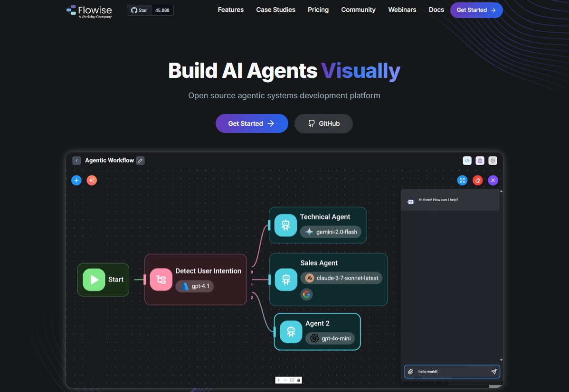
Task: Click the hero Get Started button
Action: 252,123
